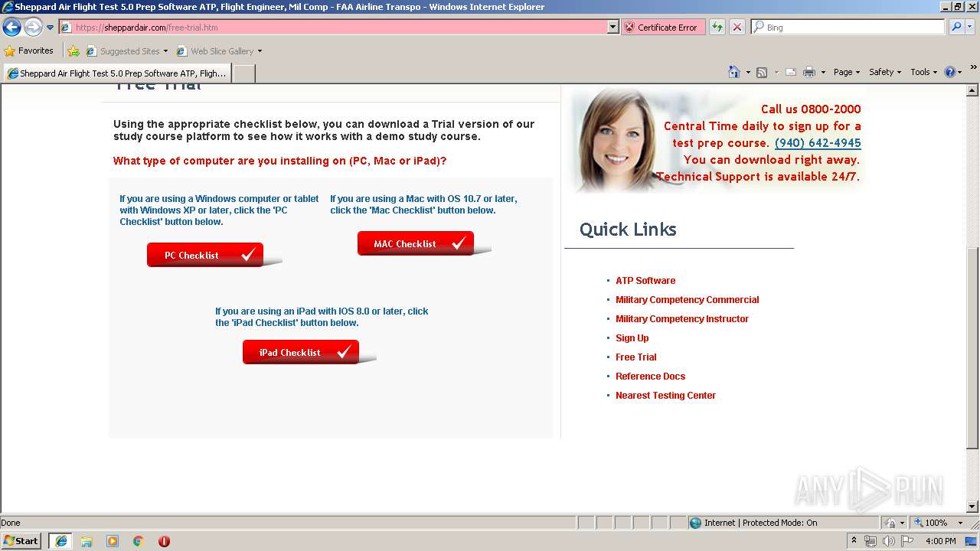Image resolution: width=980 pixels, height=551 pixels.
Task: Open the recent pages dropdown arrow
Action: [x=50, y=28]
